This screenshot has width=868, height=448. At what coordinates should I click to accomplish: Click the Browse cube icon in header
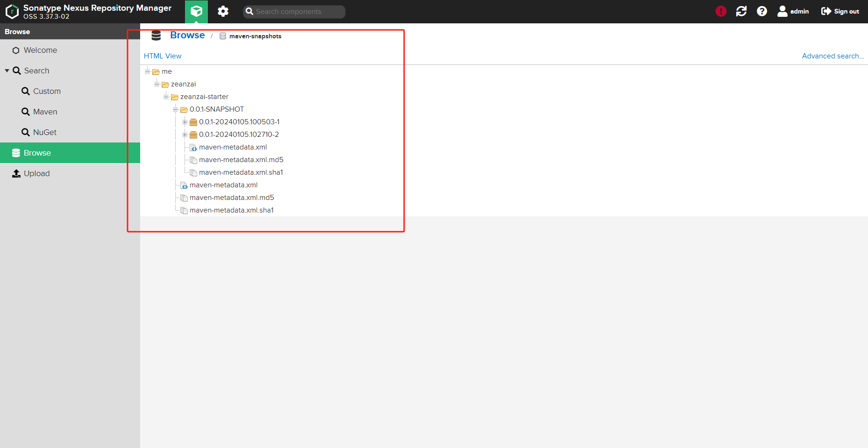pos(196,11)
